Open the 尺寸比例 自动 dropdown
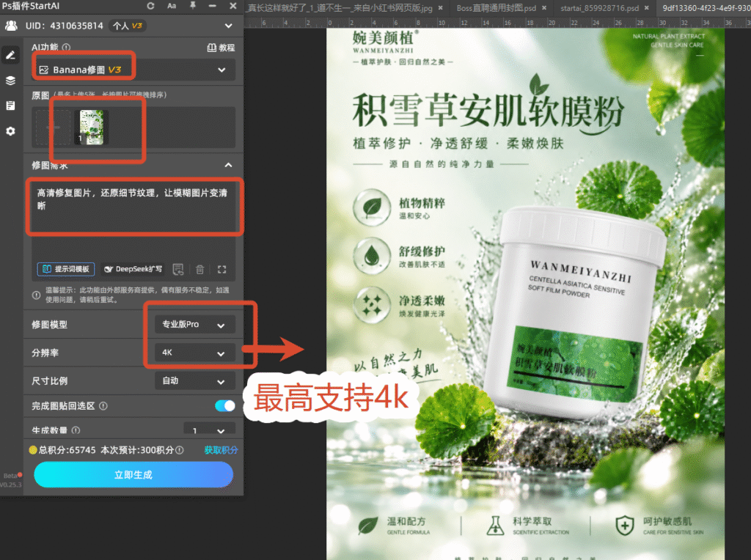751x560 pixels. (195, 381)
